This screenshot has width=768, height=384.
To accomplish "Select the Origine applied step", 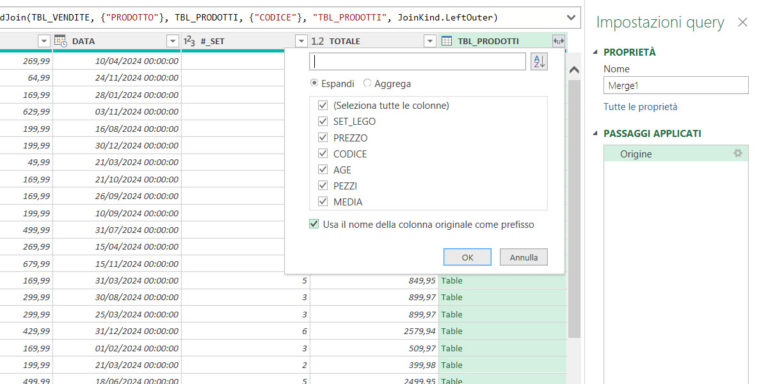I will click(x=676, y=154).
